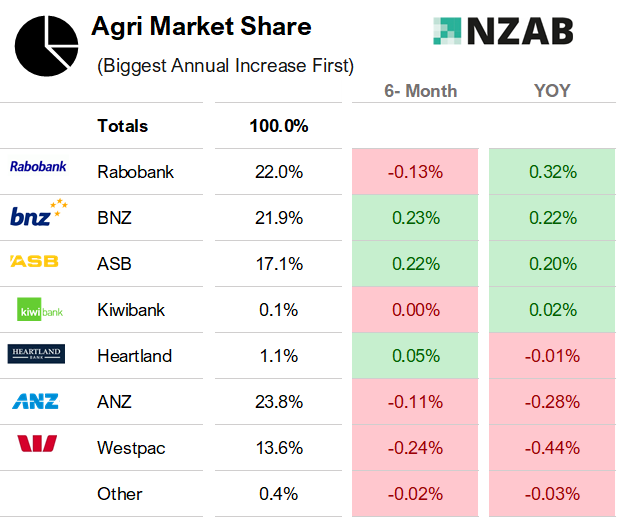Click the ASB logo
The height and width of the screenshot is (518, 617).
pyautogui.click(x=35, y=262)
